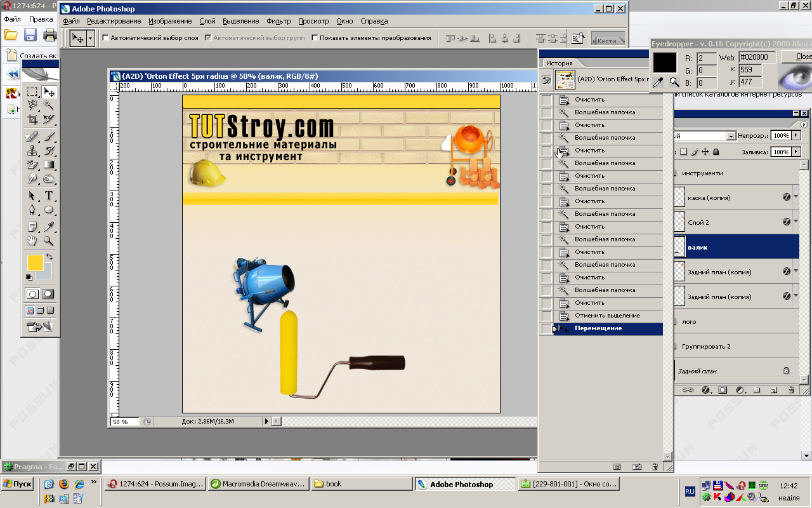Select the Eraser tool
This screenshot has width=812, height=508.
[32, 165]
